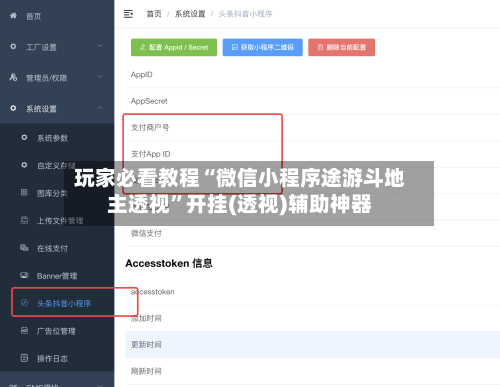Click the 配置 Appid / Secret button
The image size is (500, 387).
tap(174, 47)
